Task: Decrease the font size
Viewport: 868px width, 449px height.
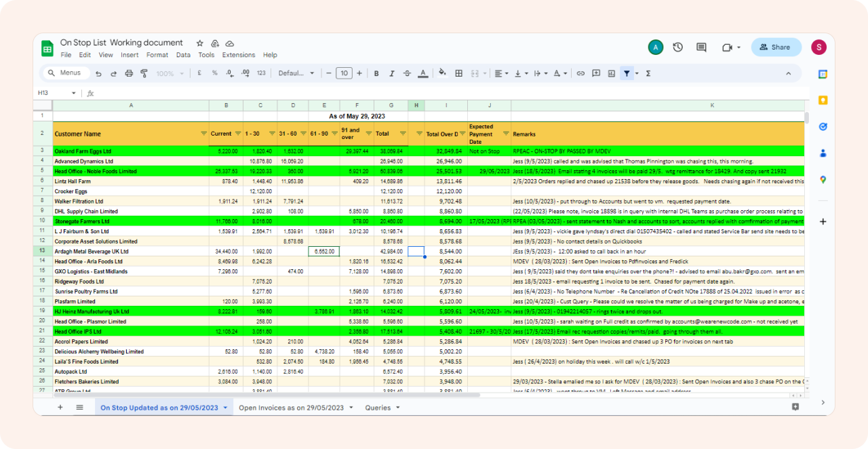Action: (x=329, y=73)
